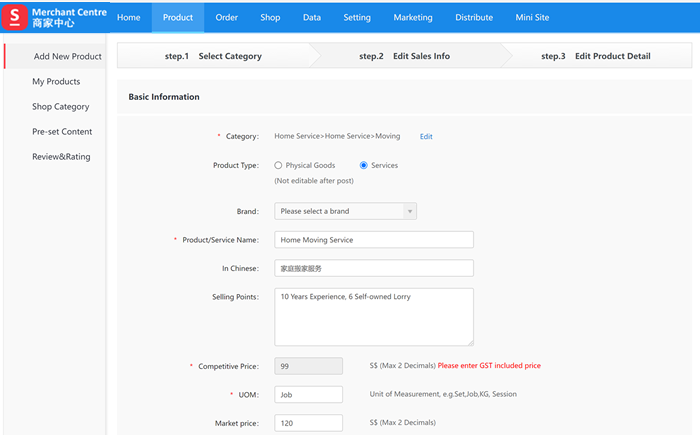Click the Brand dropdown arrow
This screenshot has height=435, width=700.
coord(410,211)
